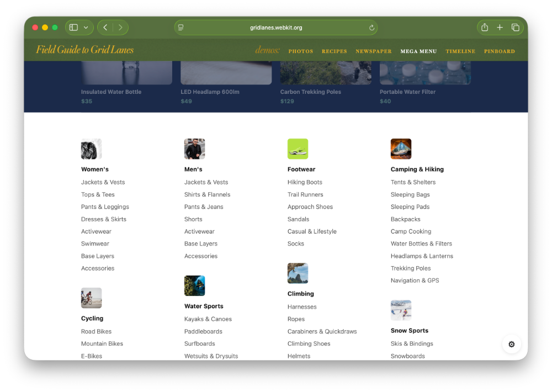Open Tops & Tees under Women's
This screenshot has height=392, width=552.
(98, 194)
